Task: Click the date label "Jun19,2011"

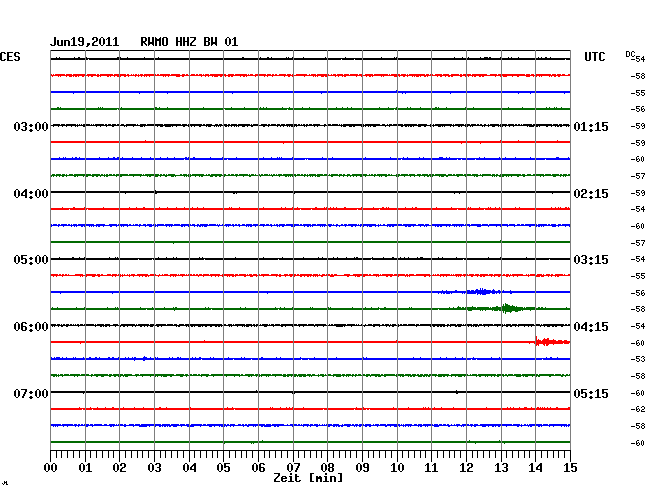Action: [x=84, y=42]
